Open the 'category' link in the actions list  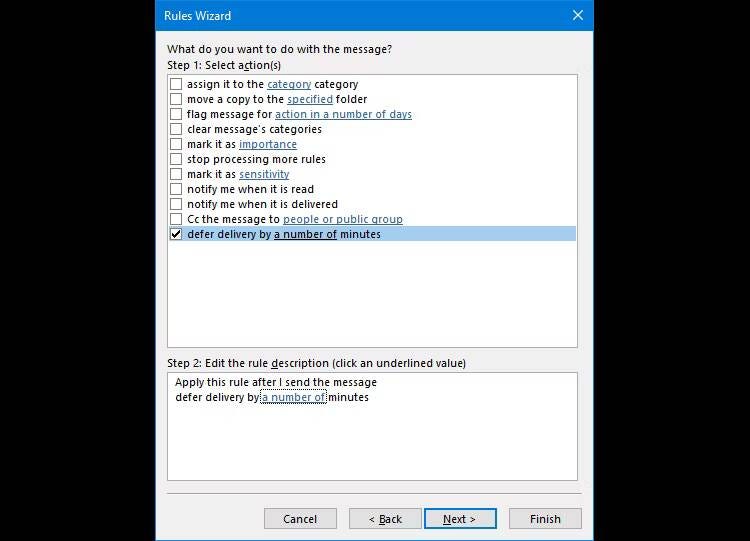[x=289, y=84]
